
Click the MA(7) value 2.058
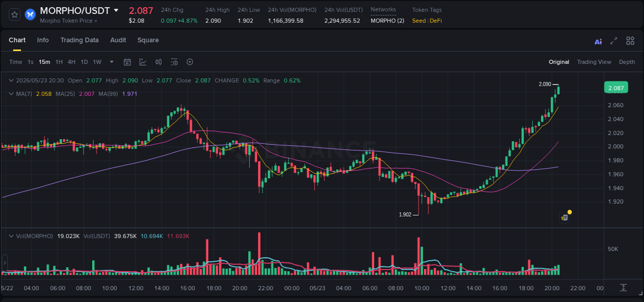(44, 94)
